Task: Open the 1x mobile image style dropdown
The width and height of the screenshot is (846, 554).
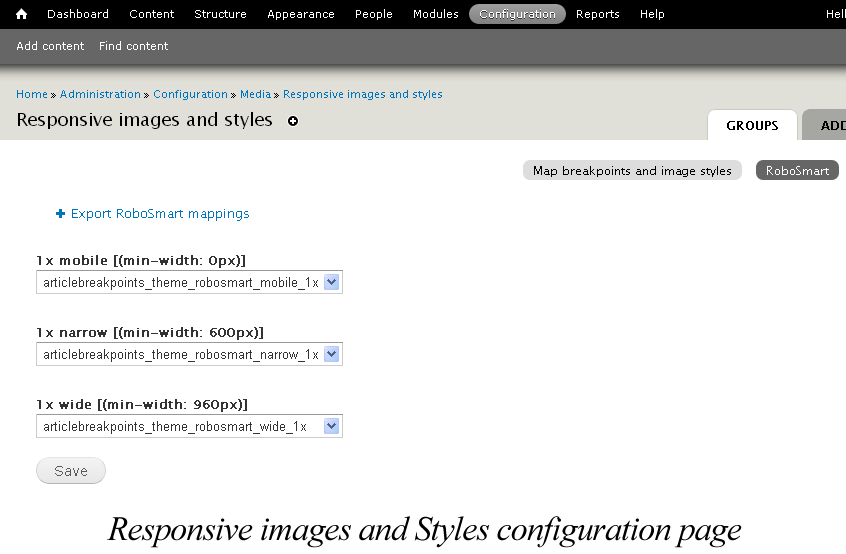Action: pyautogui.click(x=189, y=282)
